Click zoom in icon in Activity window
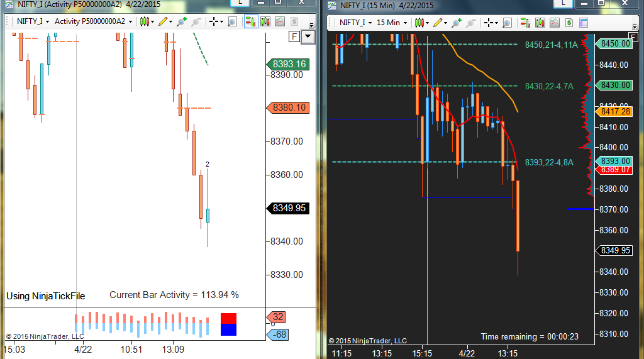This screenshot has height=359, width=644. [x=182, y=21]
